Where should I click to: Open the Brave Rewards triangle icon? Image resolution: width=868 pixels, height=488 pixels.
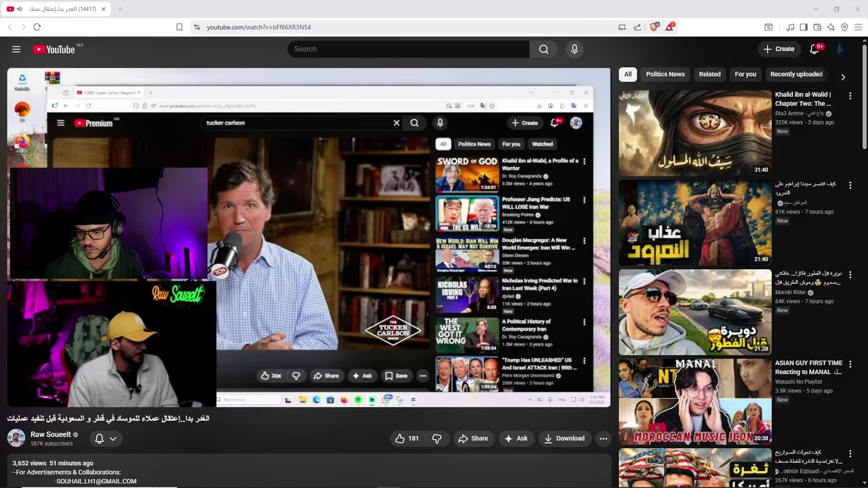tap(670, 26)
